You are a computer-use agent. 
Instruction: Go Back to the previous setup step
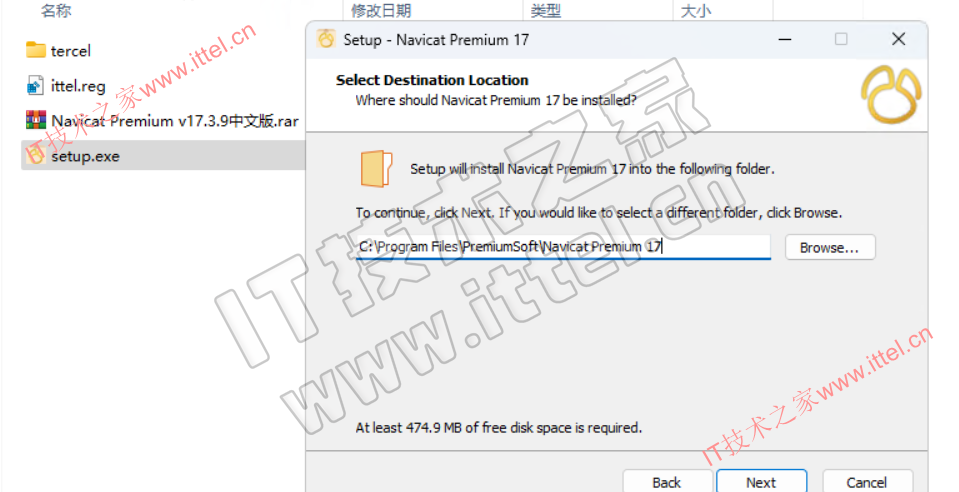pyautogui.click(x=667, y=482)
